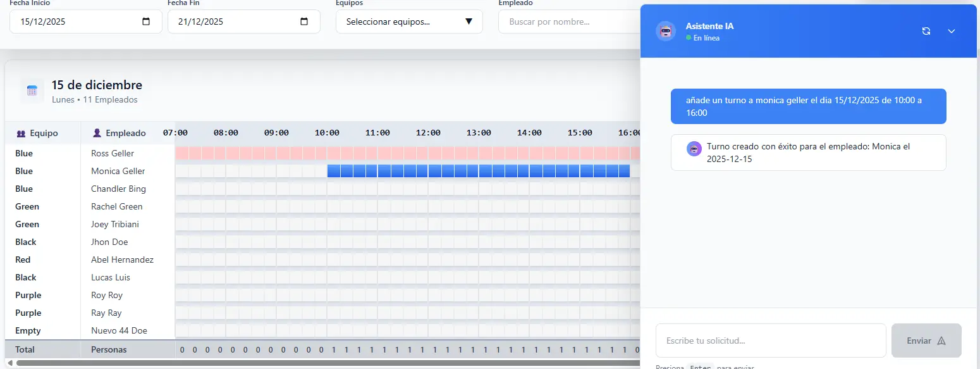The width and height of the screenshot is (980, 369).
Task: Open the Fecha Fin calendar picker icon
Action: pos(304,22)
